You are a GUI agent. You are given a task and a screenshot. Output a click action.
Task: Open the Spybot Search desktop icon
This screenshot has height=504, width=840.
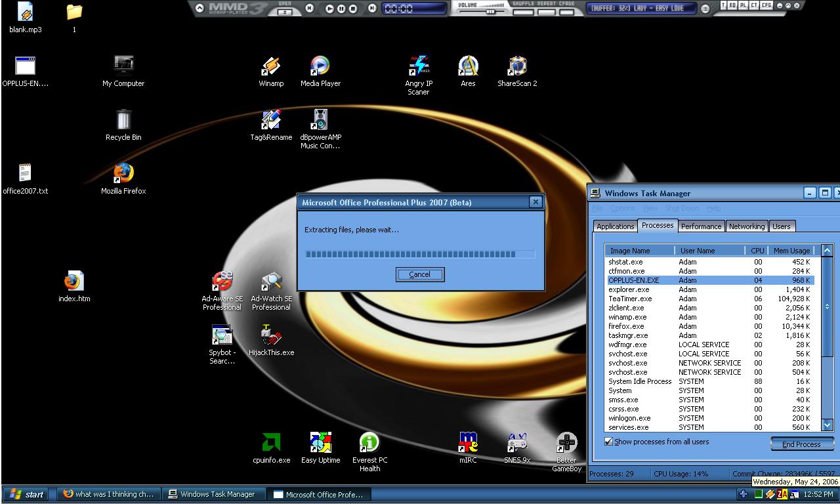pos(222,336)
